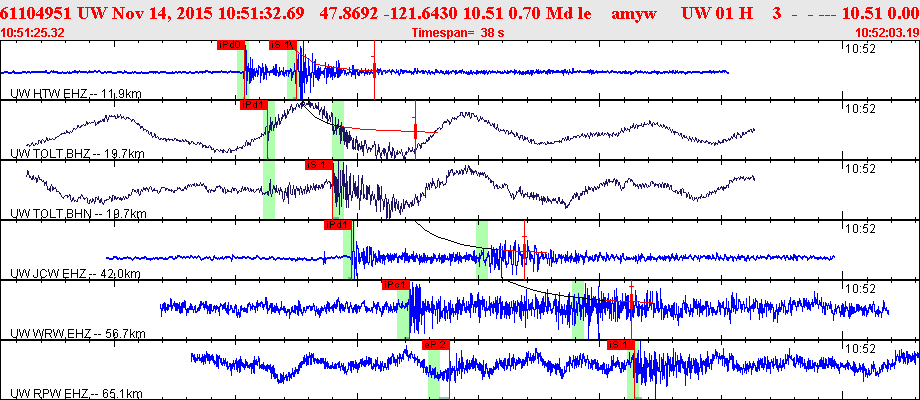Select the iS 1 pick on HTW EHZ
The height and width of the screenshot is (400, 920).
pyautogui.click(x=282, y=45)
